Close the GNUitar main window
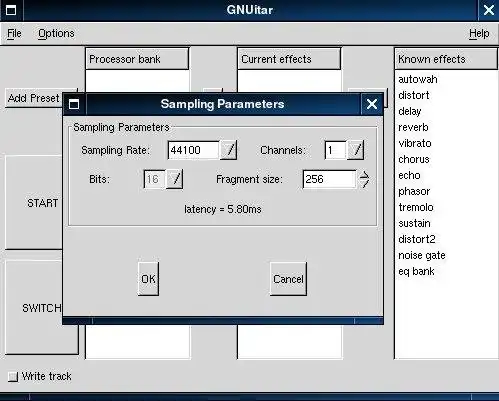 click(x=489, y=10)
